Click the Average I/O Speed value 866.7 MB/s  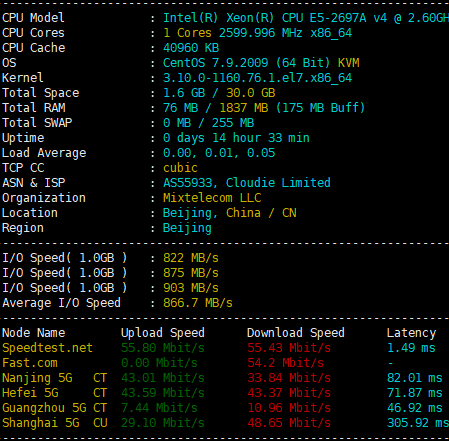[x=198, y=303]
